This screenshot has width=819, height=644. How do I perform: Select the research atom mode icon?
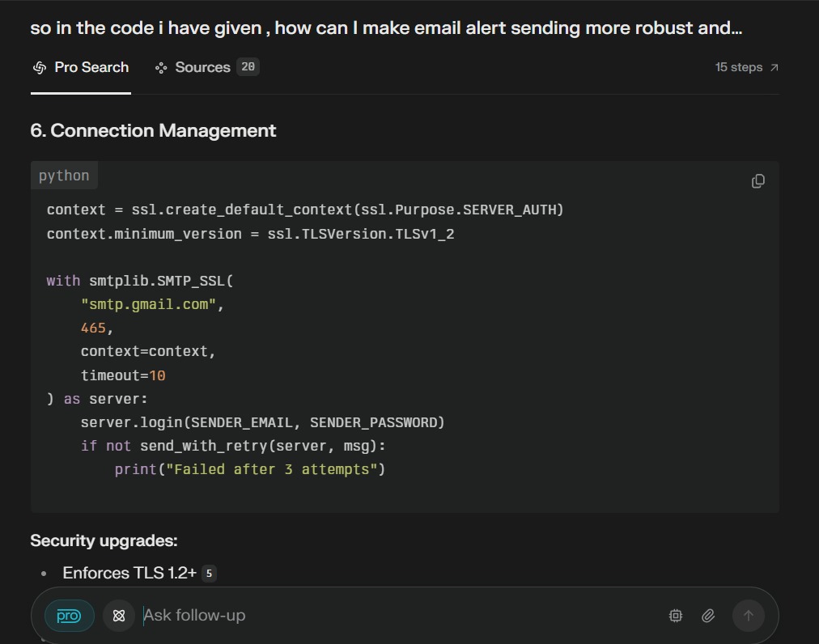click(x=119, y=616)
